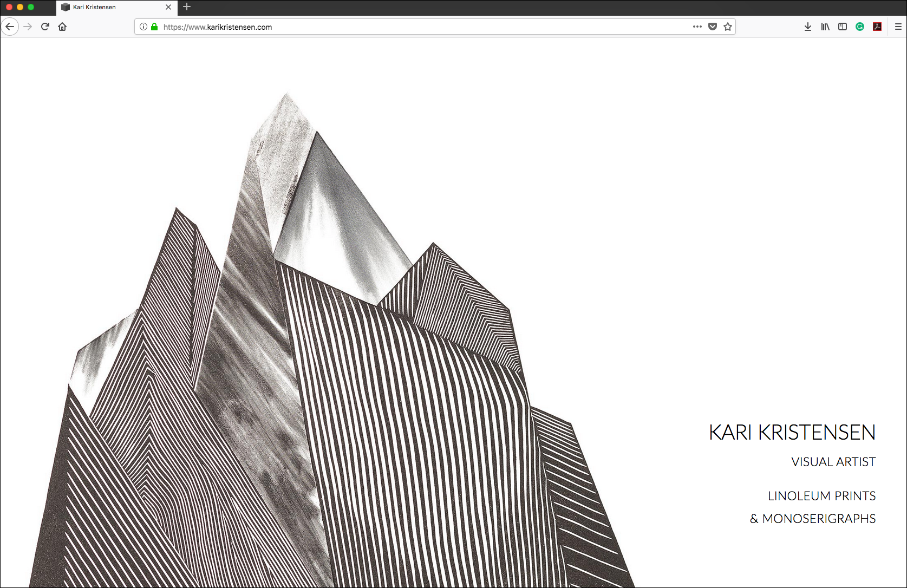Navigate forward a page
The height and width of the screenshot is (588, 907).
(28, 26)
